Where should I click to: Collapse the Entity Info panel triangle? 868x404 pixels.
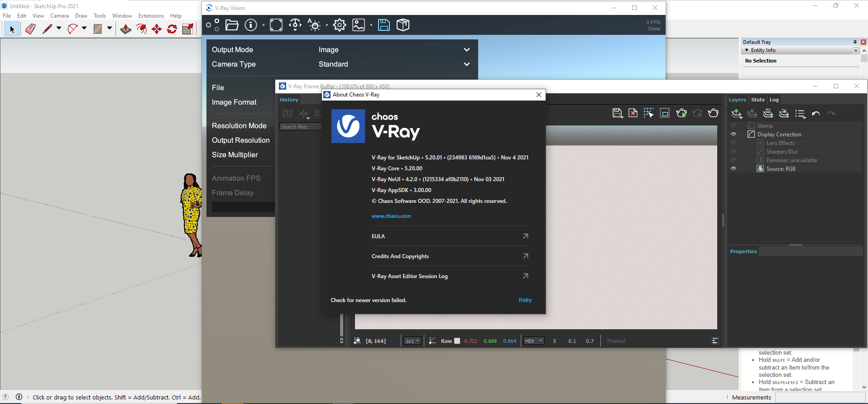[x=747, y=50]
